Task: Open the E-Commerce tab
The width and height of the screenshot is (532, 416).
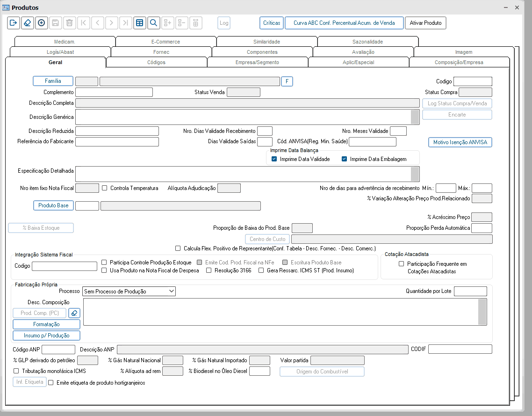Action: coord(165,42)
